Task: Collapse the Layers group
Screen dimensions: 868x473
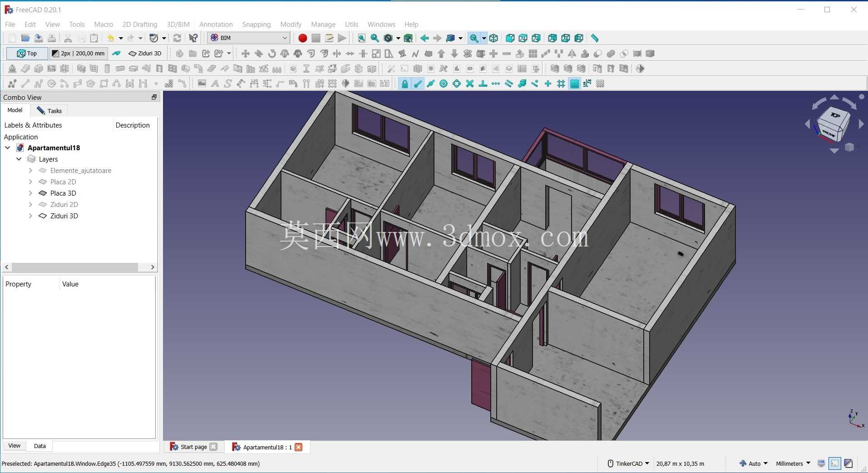Action: pyautogui.click(x=19, y=159)
